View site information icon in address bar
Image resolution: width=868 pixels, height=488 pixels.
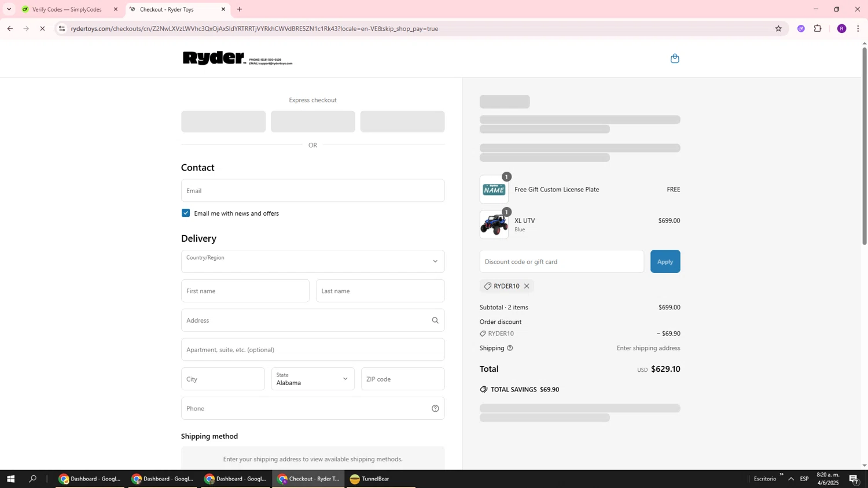(x=62, y=28)
